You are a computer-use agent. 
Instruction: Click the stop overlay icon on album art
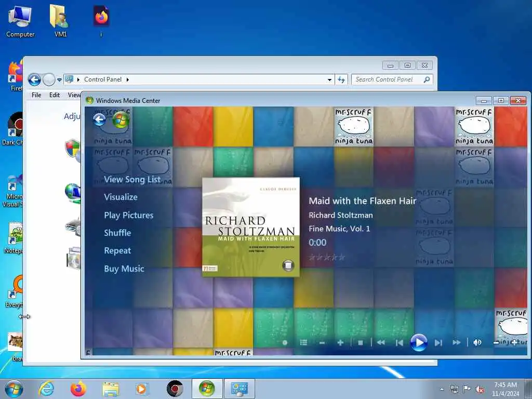(288, 265)
